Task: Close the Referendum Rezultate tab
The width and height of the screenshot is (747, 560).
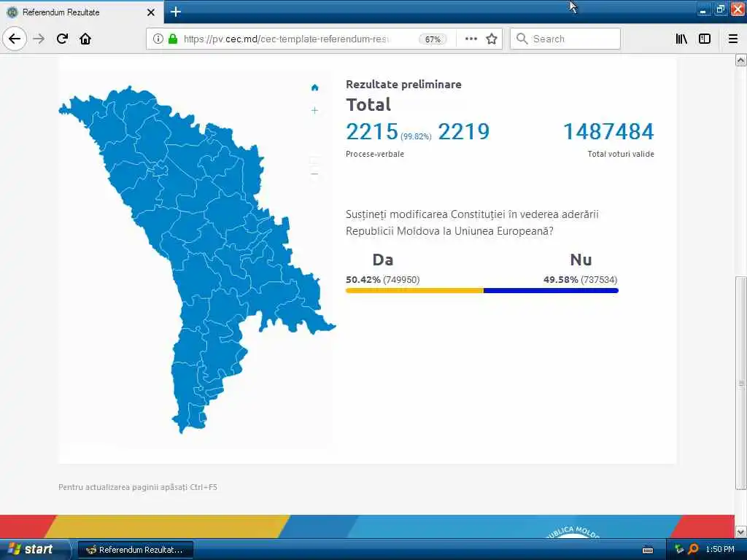Action: [151, 12]
